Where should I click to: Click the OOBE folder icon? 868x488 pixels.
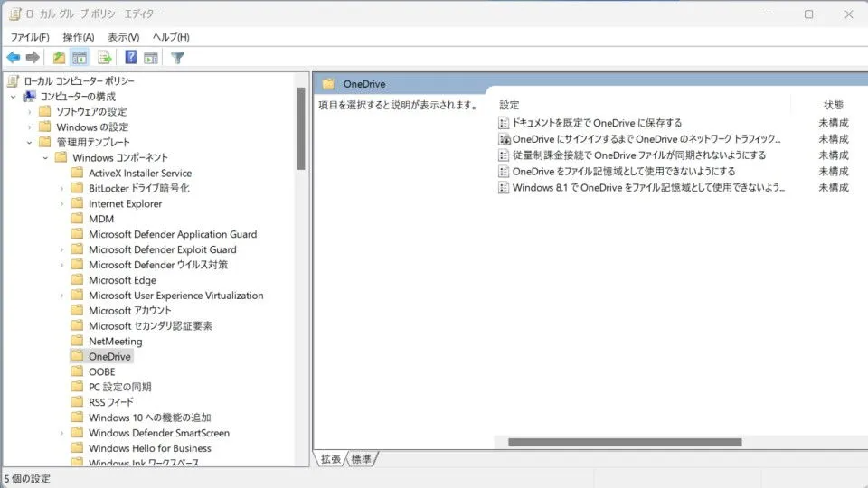click(x=78, y=371)
